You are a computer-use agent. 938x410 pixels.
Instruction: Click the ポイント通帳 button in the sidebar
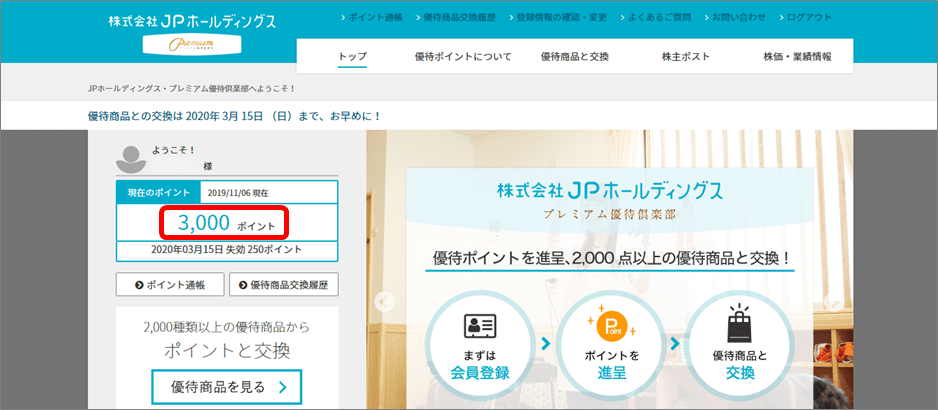coord(170,285)
